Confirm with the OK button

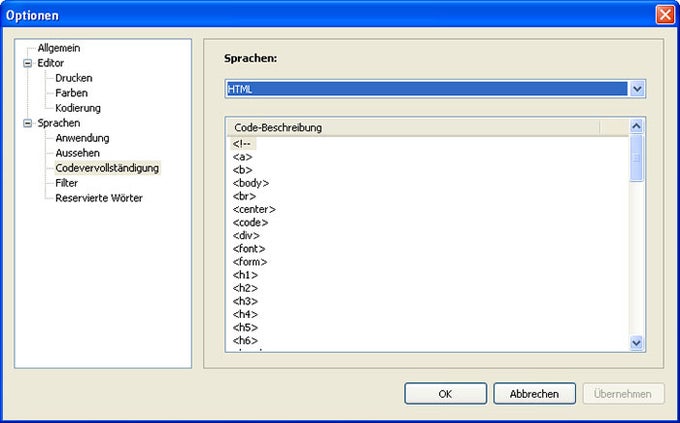pos(445,393)
